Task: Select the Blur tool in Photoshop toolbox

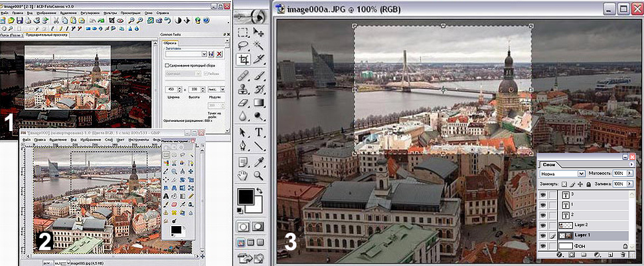Action: click(x=243, y=116)
